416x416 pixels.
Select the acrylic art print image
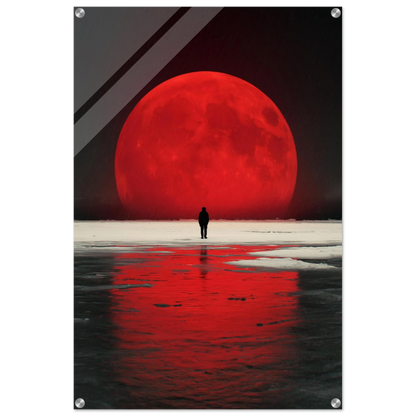(208, 208)
